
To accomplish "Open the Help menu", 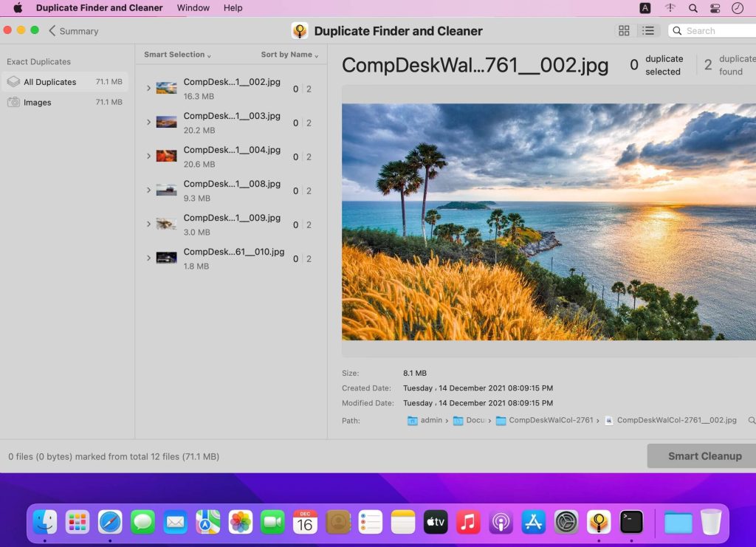I will (x=233, y=8).
